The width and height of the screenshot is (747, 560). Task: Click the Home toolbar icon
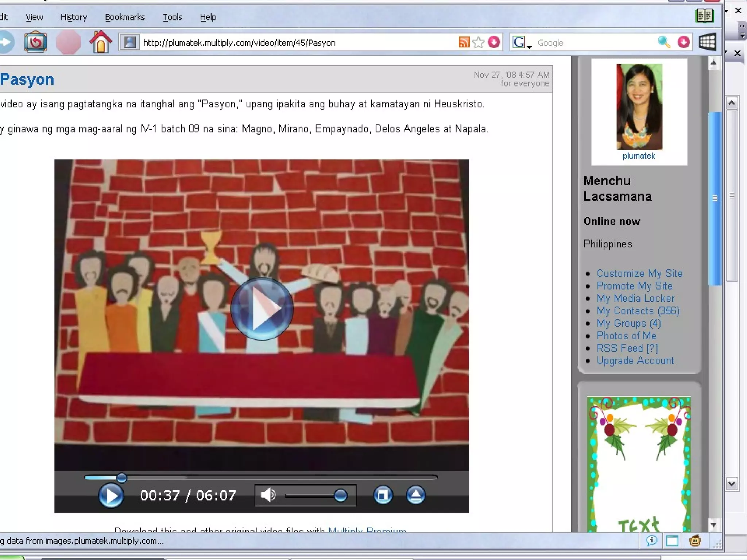click(101, 42)
